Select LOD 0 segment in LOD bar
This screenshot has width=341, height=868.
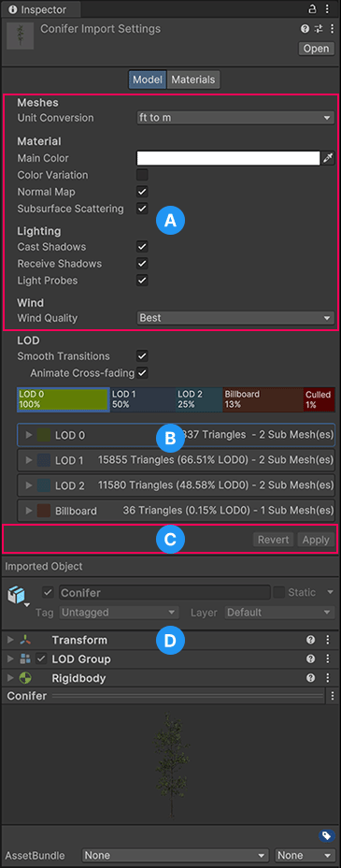click(x=63, y=399)
